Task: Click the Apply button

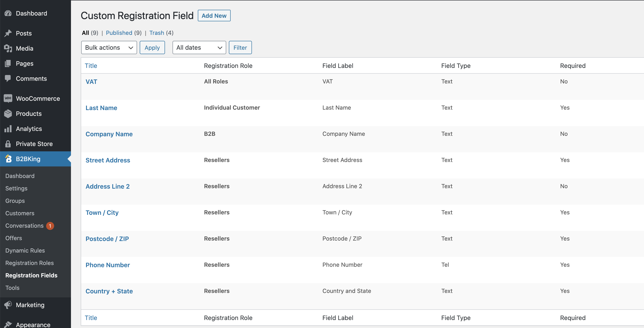Action: click(x=152, y=47)
